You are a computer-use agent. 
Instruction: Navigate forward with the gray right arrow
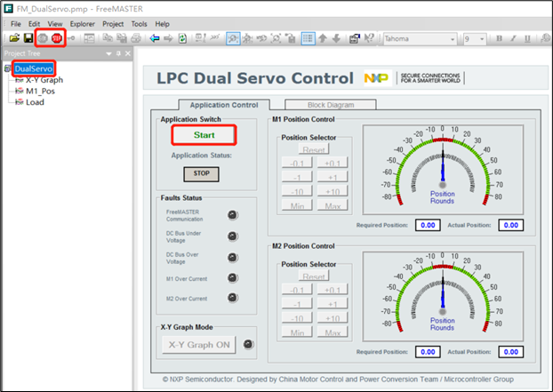click(168, 38)
